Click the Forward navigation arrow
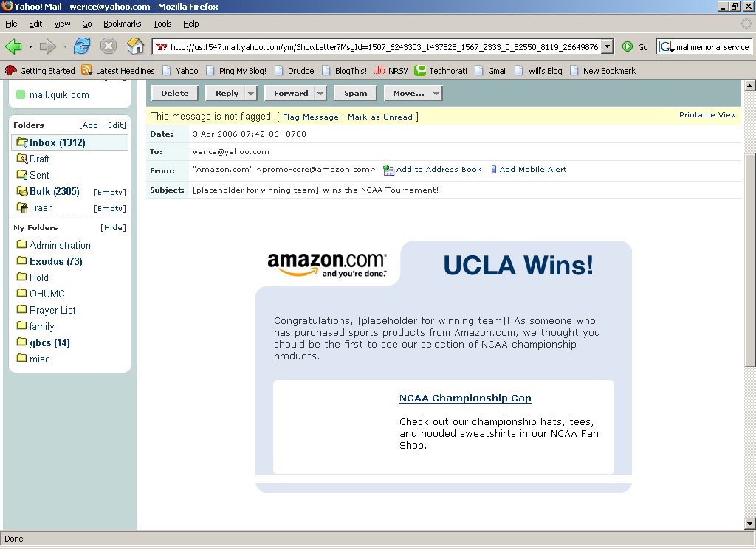 (47, 46)
